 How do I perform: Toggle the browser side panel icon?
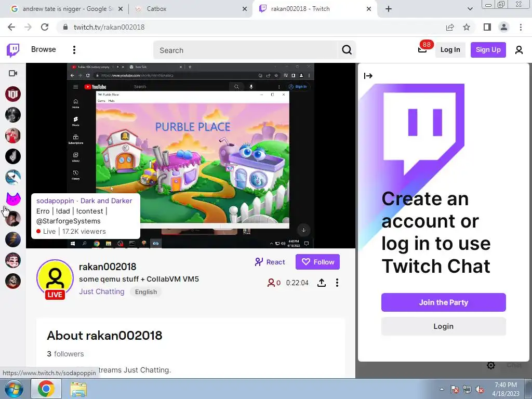point(487,27)
